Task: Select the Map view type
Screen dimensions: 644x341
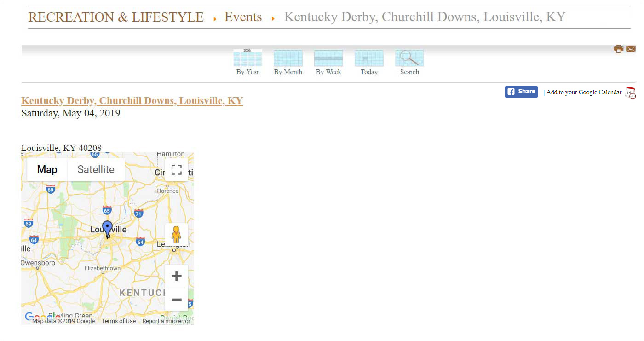Action: (x=47, y=170)
